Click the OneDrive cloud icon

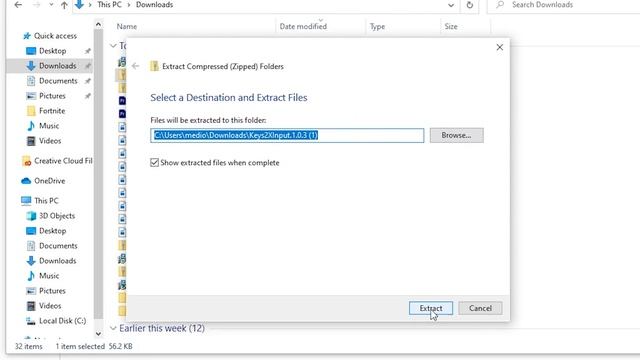[x=26, y=181]
